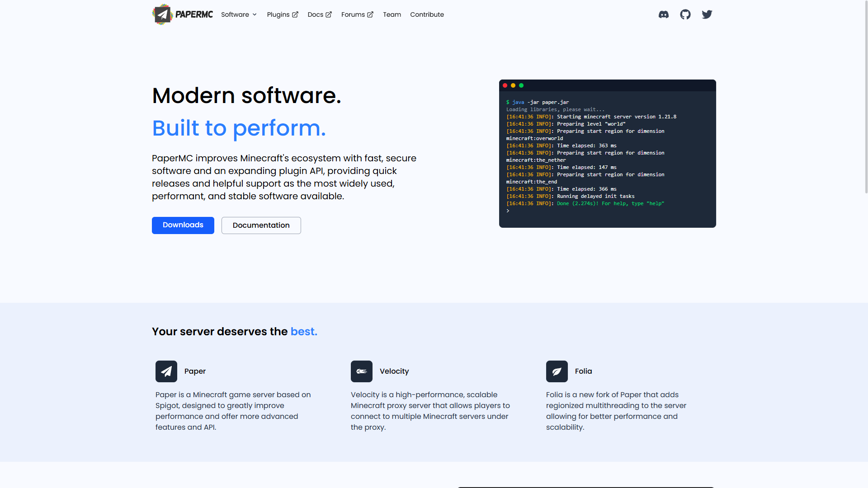Click terminal line 'Done (2.274s)!'
868x488 pixels.
coord(585,203)
